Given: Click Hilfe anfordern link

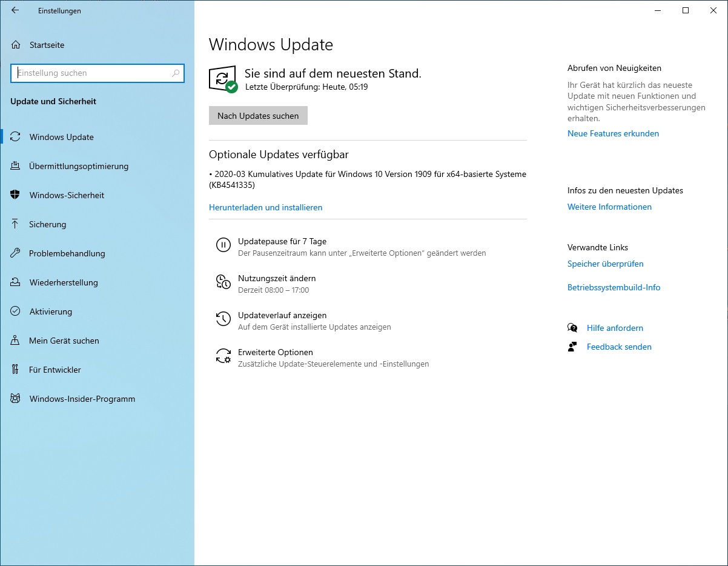Looking at the screenshot, I should (x=615, y=328).
